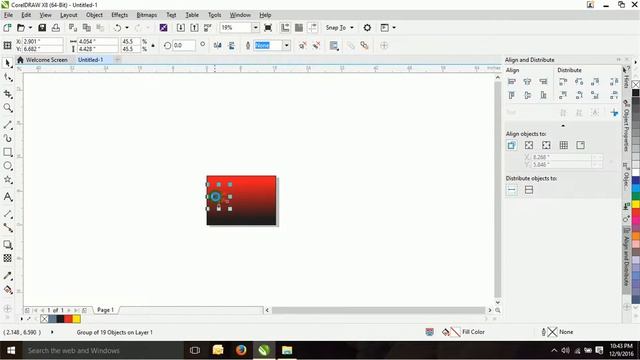The height and width of the screenshot is (360, 640).
Task: Select the Zoom magnifier tool
Action: 8,108
